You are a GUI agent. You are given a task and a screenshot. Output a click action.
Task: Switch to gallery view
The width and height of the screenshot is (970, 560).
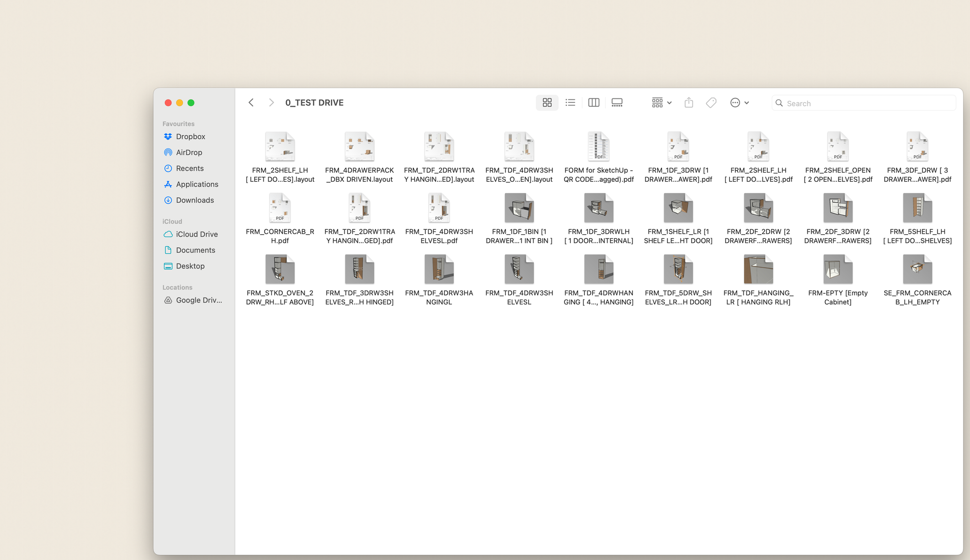617,103
